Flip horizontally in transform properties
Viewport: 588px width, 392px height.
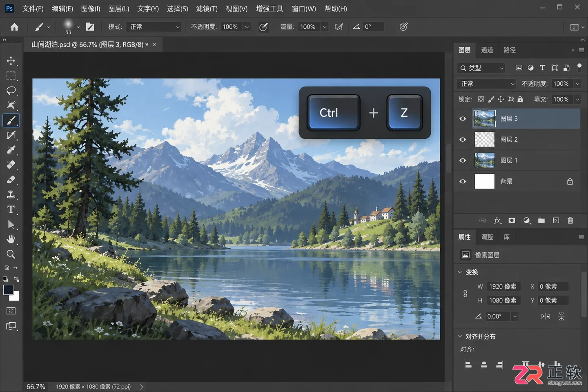pos(546,316)
